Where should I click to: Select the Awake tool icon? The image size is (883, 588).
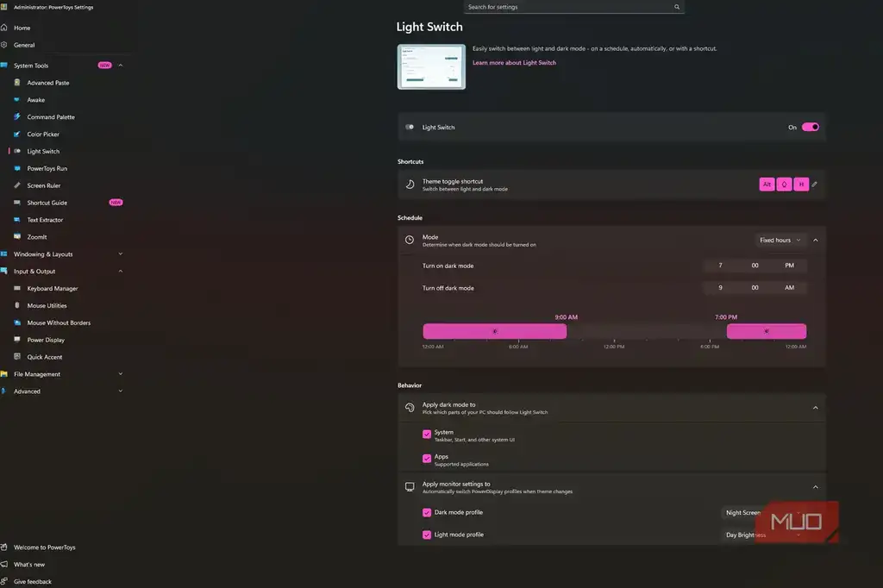click(17, 100)
